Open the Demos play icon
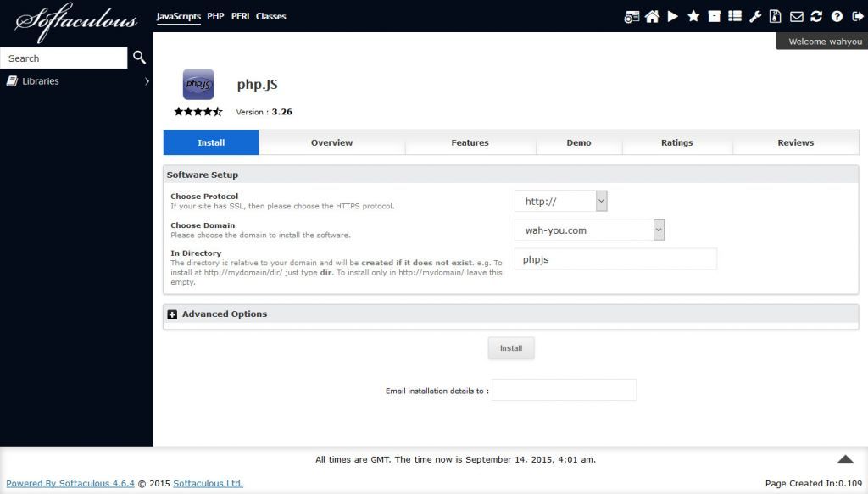 (x=672, y=16)
